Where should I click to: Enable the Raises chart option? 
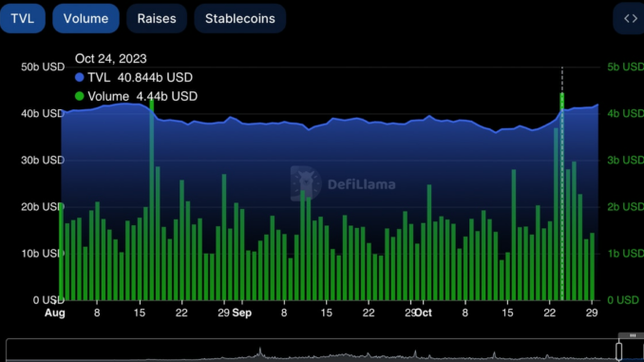(x=157, y=18)
